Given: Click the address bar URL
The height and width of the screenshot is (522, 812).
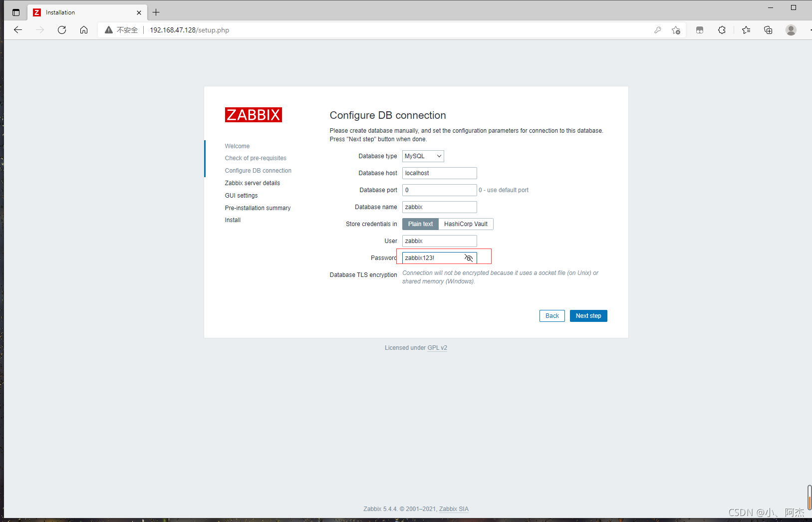Looking at the screenshot, I should pos(190,30).
